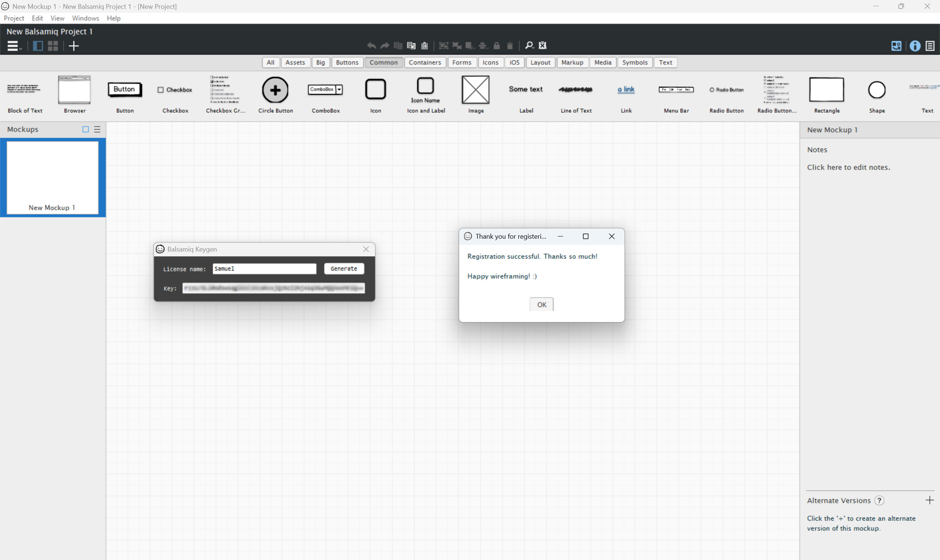
Task: Open the Windows menu
Action: (86, 18)
